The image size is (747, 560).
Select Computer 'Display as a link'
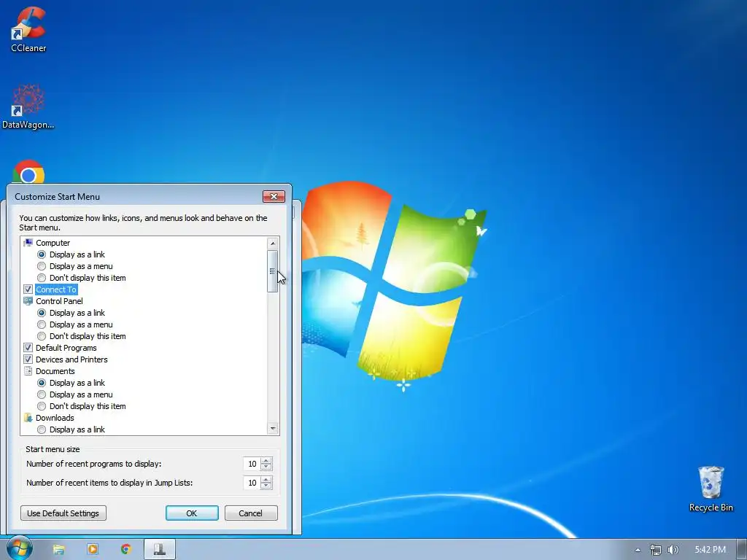(x=42, y=254)
